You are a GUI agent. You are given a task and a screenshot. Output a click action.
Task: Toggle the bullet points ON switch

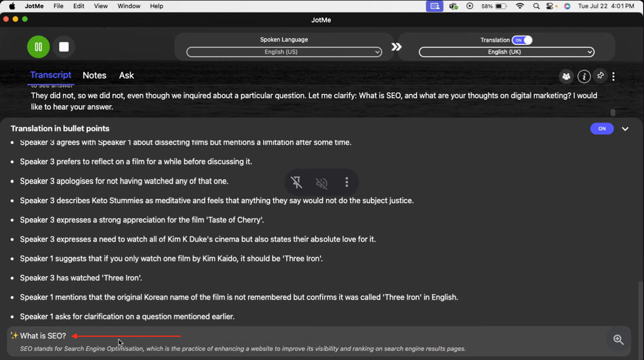coord(602,129)
